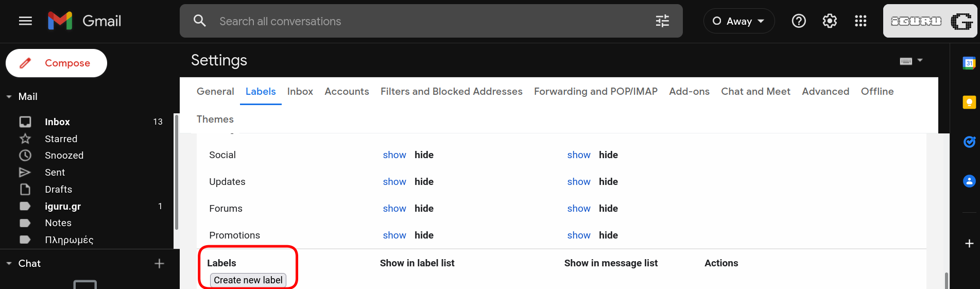Open the Support help icon
Image resolution: width=980 pixels, height=289 pixels.
click(x=799, y=21)
